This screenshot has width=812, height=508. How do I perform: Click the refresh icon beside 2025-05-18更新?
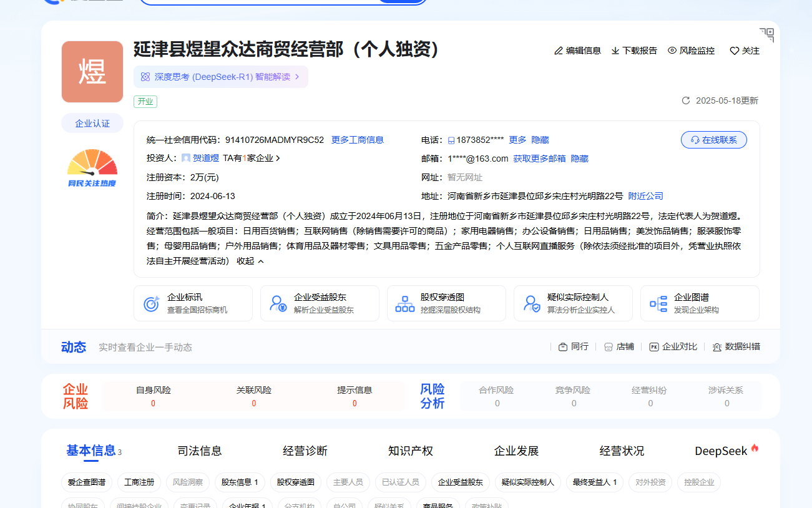(x=686, y=100)
